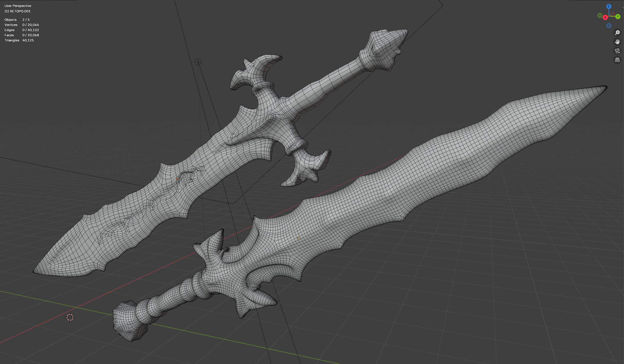Screen dimensions: 624x364
Task: Snap view to negative Z axis circle
Action: pos(609,26)
